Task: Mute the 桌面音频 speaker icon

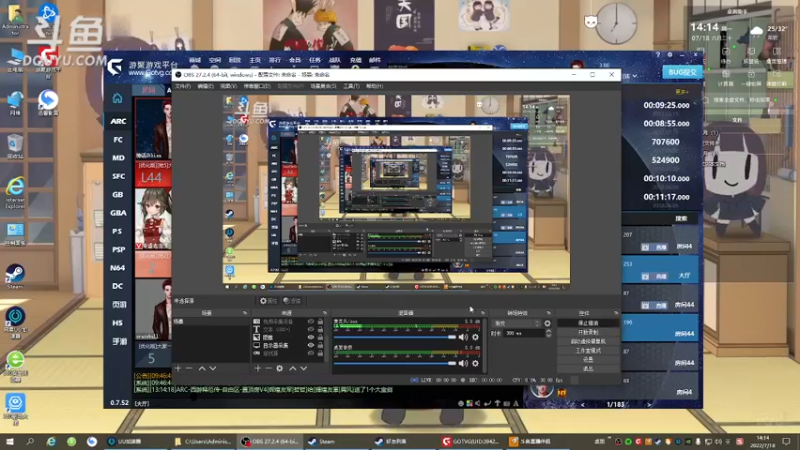Action: point(463,363)
